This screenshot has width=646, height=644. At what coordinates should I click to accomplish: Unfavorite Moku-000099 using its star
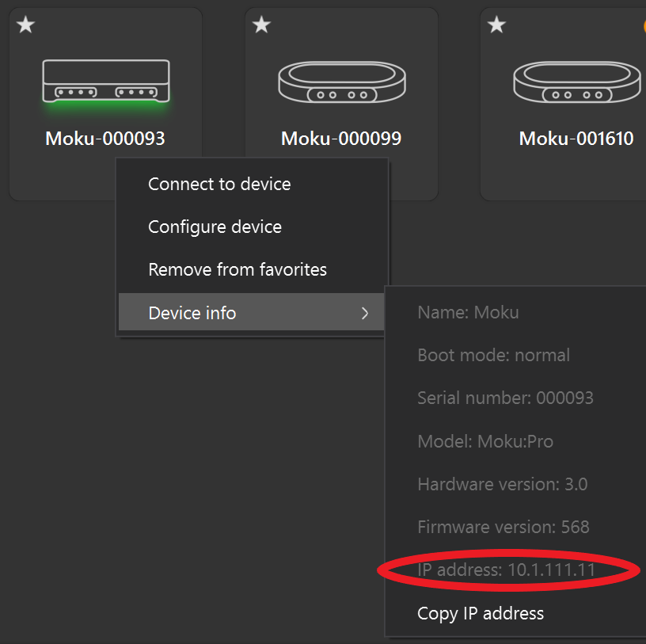click(260, 25)
